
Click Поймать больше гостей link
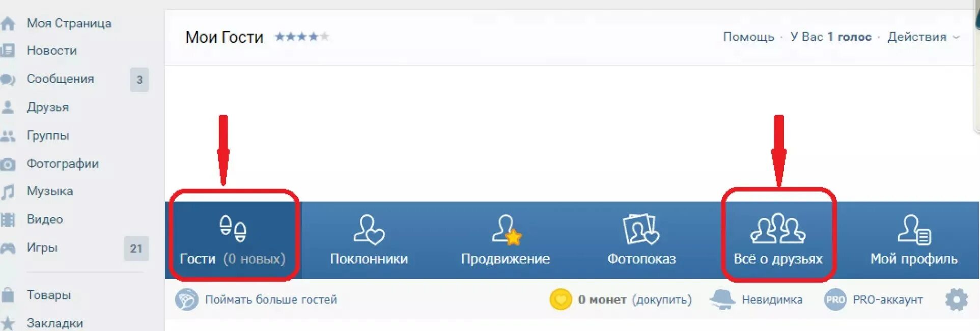[x=271, y=299]
